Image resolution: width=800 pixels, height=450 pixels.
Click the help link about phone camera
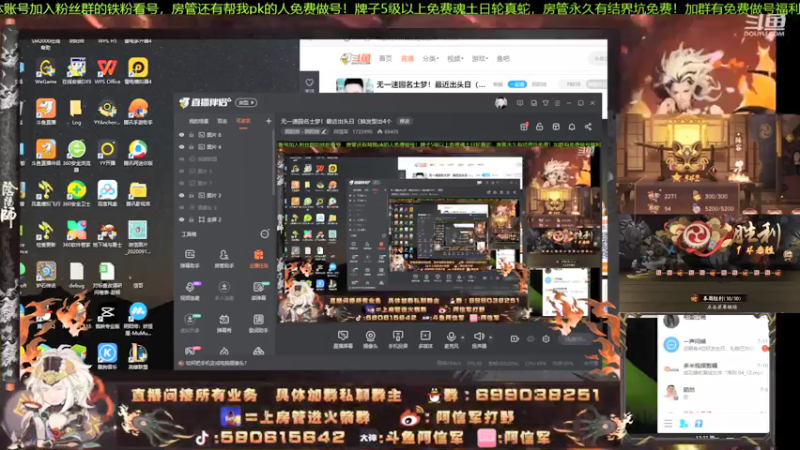pyautogui.click(x=216, y=363)
